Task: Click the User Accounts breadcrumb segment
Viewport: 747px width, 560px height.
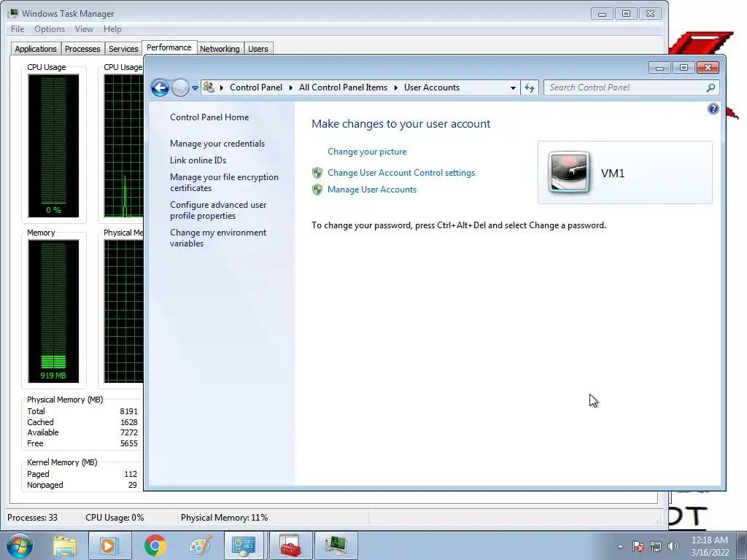Action: click(432, 87)
